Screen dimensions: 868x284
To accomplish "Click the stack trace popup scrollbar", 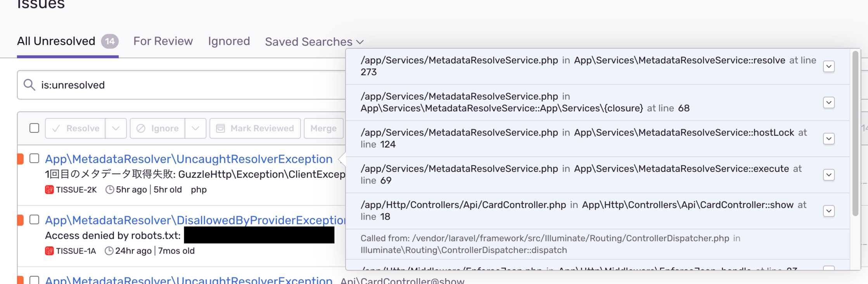I will [x=855, y=134].
